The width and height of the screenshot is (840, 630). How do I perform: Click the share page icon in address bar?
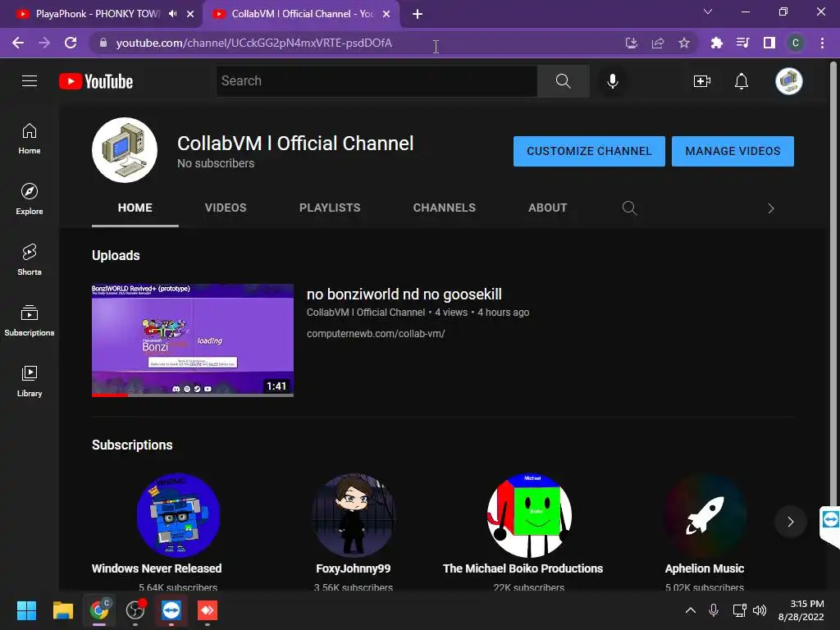point(658,43)
